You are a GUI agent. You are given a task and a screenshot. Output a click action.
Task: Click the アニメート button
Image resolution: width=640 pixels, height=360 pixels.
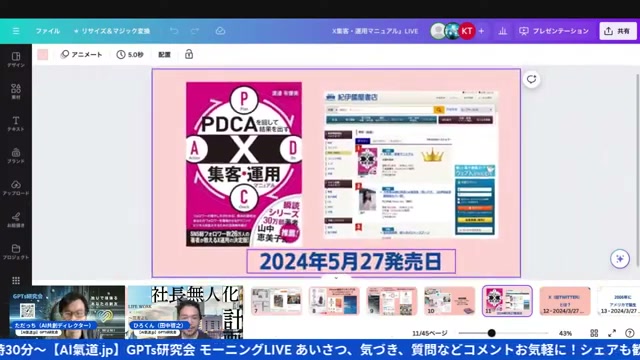(x=82, y=55)
